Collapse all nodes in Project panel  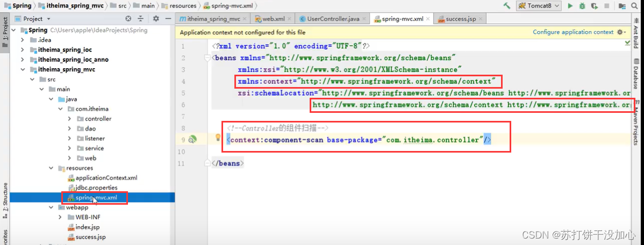tap(140, 18)
